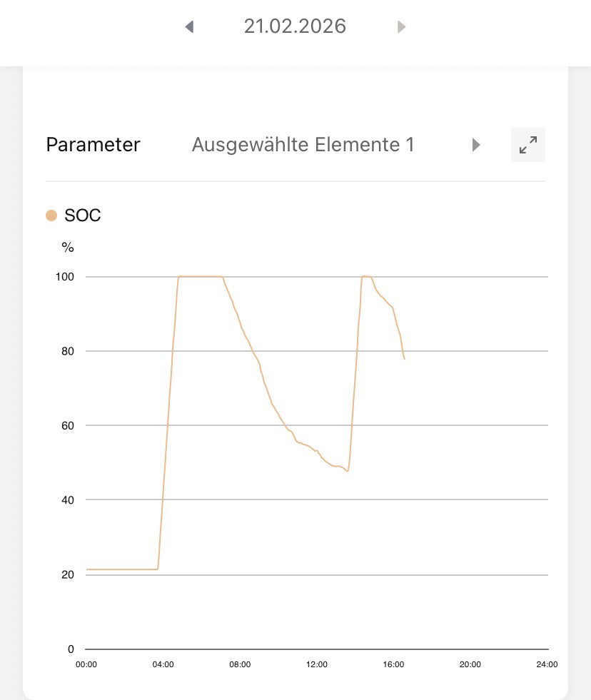
Task: Click the Parameter label
Action: (x=93, y=145)
